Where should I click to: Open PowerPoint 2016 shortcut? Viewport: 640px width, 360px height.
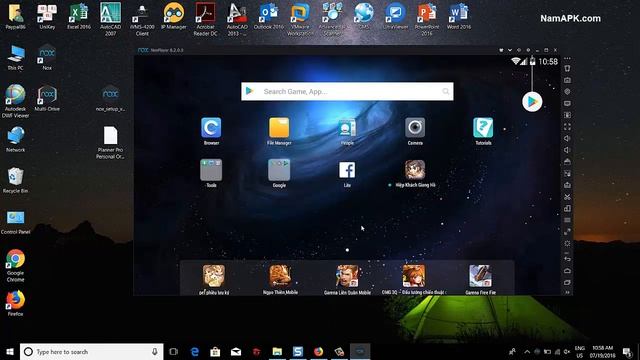(x=427, y=19)
